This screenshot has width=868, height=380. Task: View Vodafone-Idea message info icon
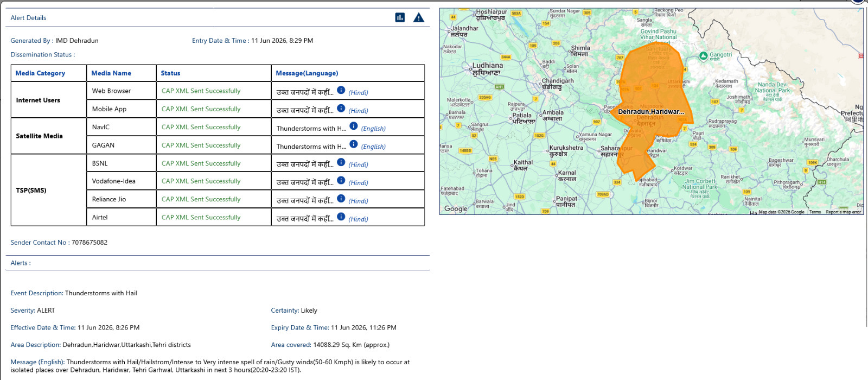(x=341, y=180)
